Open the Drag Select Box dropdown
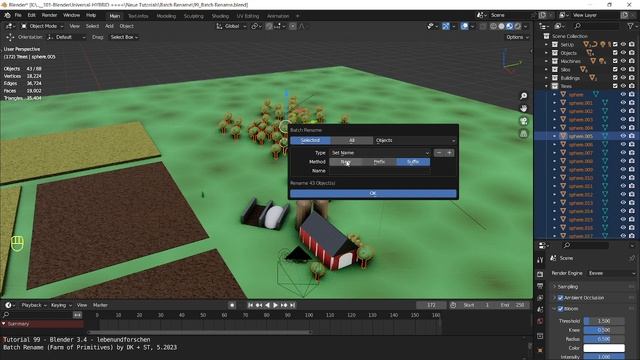The image size is (640, 360). pyautogui.click(x=124, y=37)
